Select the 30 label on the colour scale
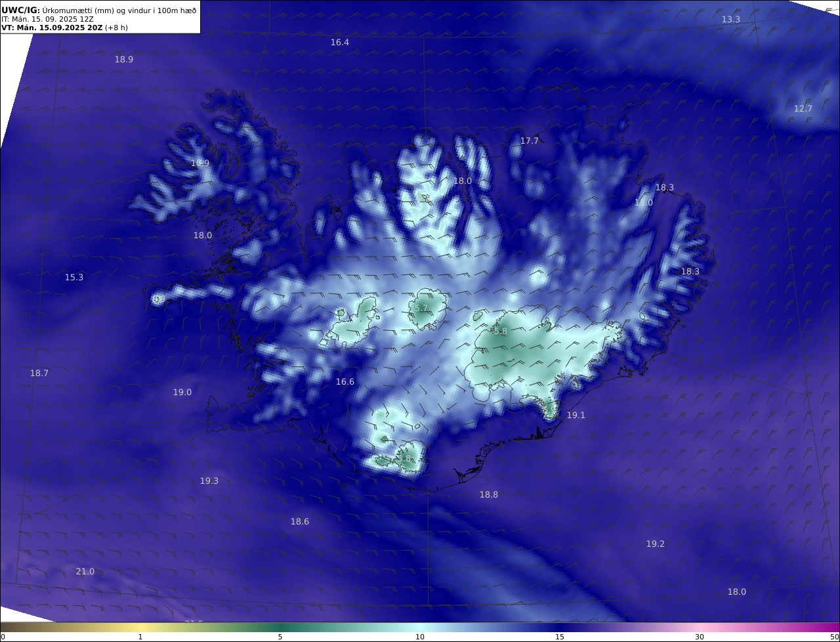The width and height of the screenshot is (840, 642). click(x=700, y=637)
